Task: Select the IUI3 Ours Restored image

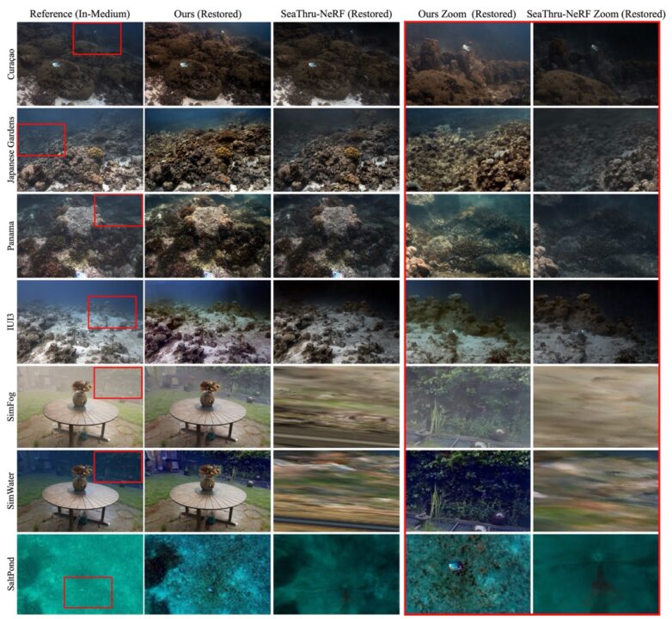Action: (x=207, y=322)
